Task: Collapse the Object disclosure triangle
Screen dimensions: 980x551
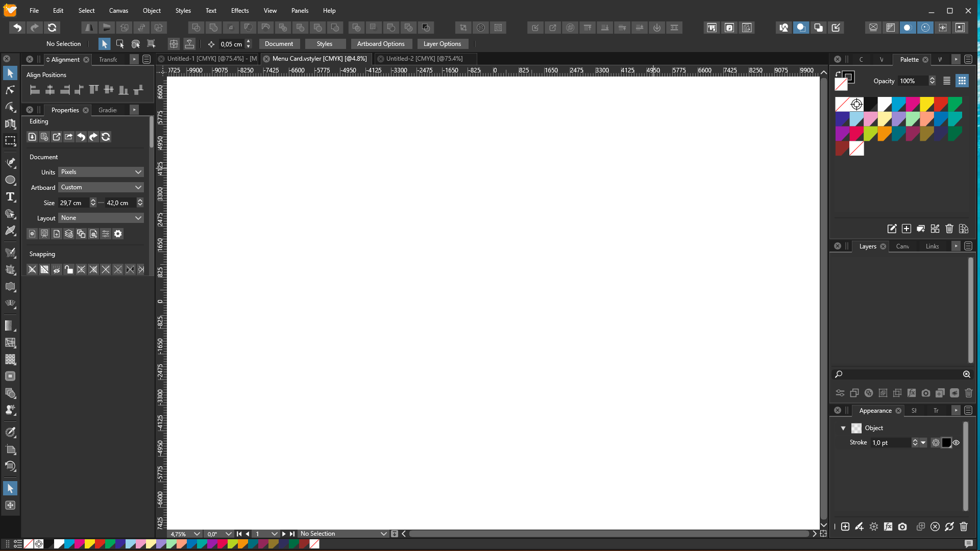Action: tap(843, 428)
